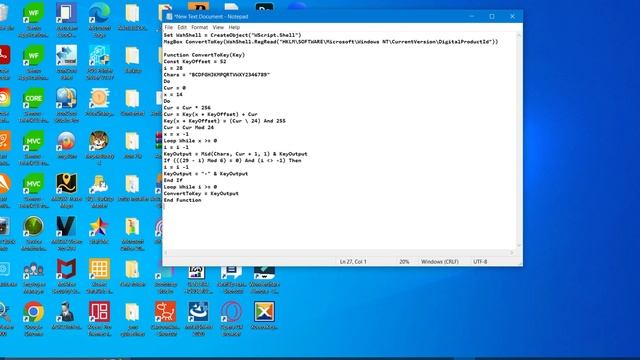Click the 'Ln 27, Col 1' status entry

(x=353, y=262)
